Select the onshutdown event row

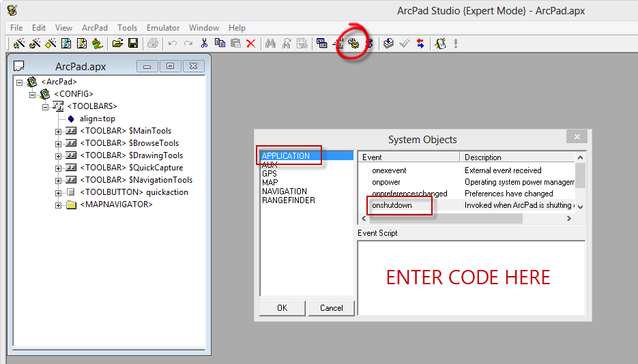click(466, 205)
